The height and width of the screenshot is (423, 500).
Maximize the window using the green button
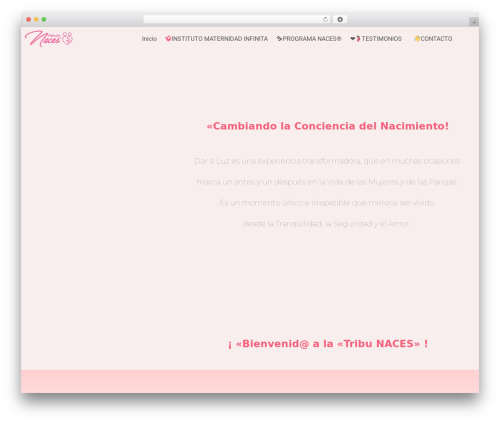coord(44,19)
